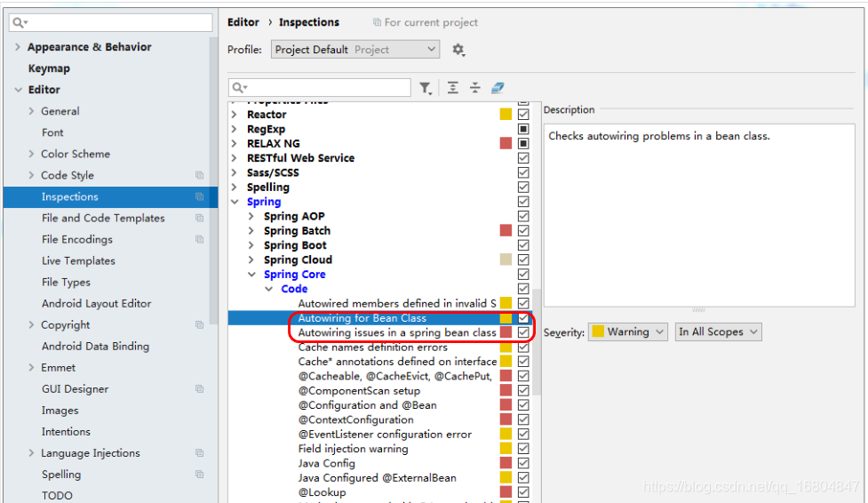
Task: Expand the Color Scheme settings node
Action: click(x=31, y=154)
